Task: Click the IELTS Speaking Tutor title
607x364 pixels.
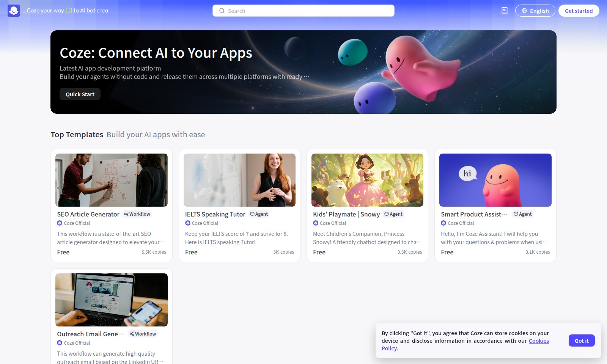Action: click(x=215, y=214)
